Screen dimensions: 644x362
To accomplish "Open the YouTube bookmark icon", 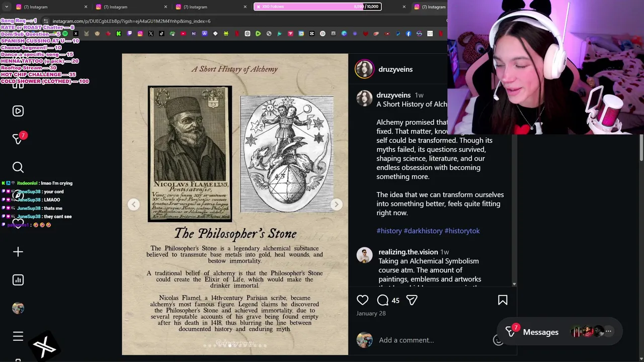I will (183, 34).
